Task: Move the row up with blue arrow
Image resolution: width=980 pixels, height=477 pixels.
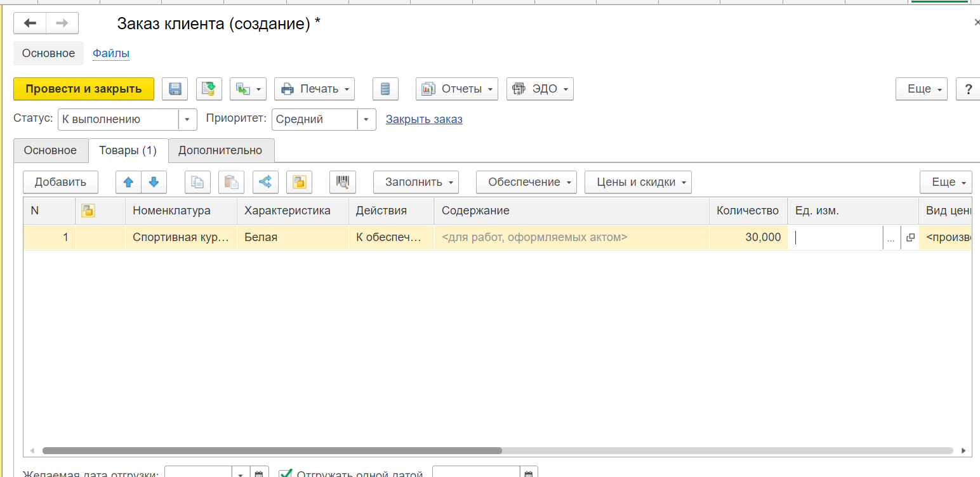Action: pos(128,182)
